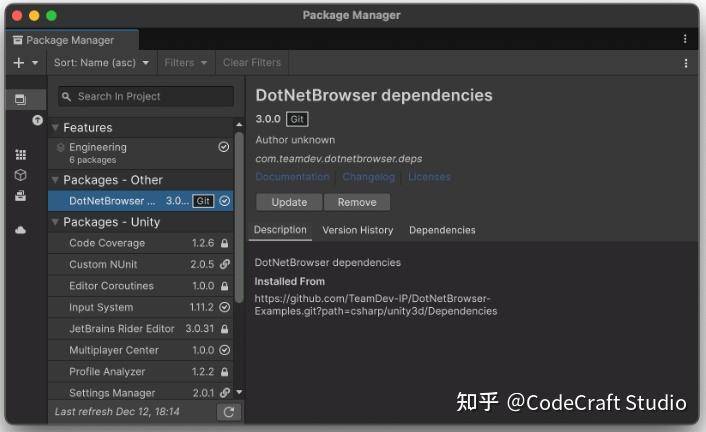The height and width of the screenshot is (432, 706).
Task: Click the scroll down arrow of package list
Action: 239,392
